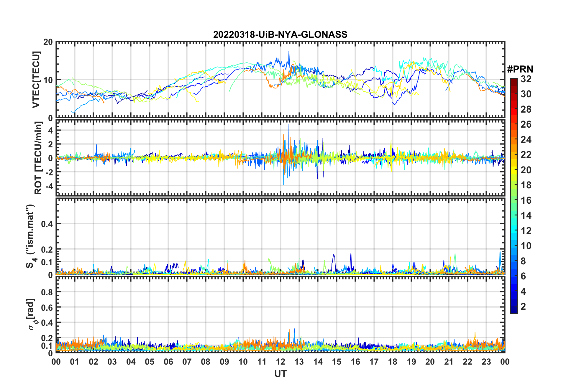
Task: Click S4 y-axis tick label 0.4
Action: pyautogui.click(x=47, y=224)
